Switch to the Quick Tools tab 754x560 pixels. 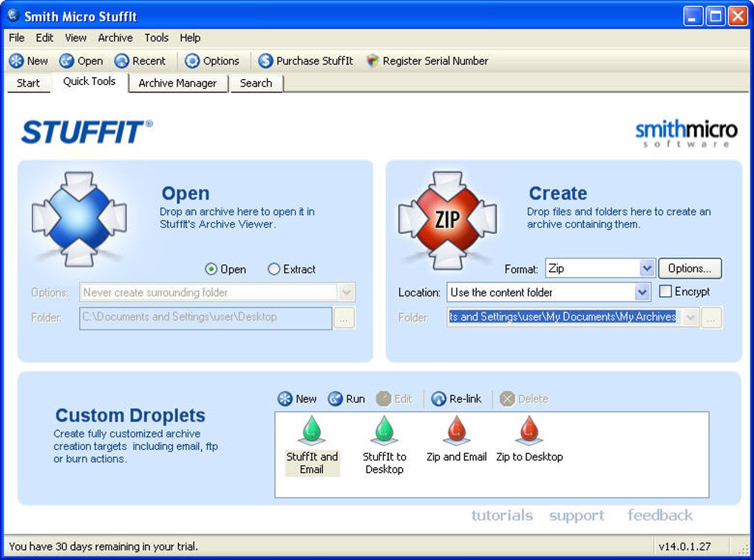(x=89, y=81)
